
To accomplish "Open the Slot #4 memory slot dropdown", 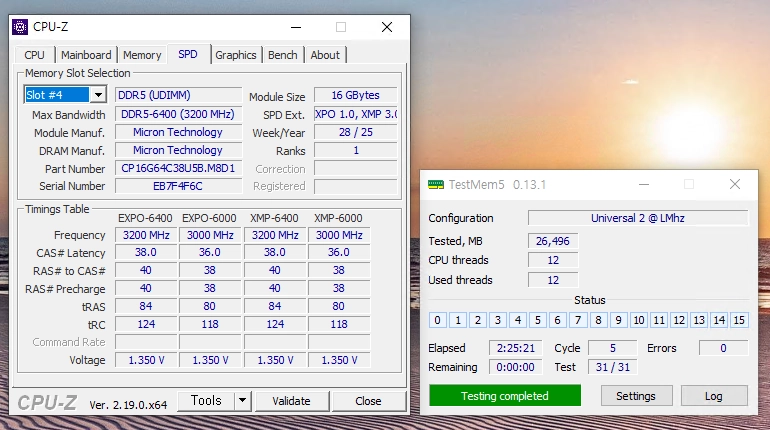I will (x=98, y=95).
